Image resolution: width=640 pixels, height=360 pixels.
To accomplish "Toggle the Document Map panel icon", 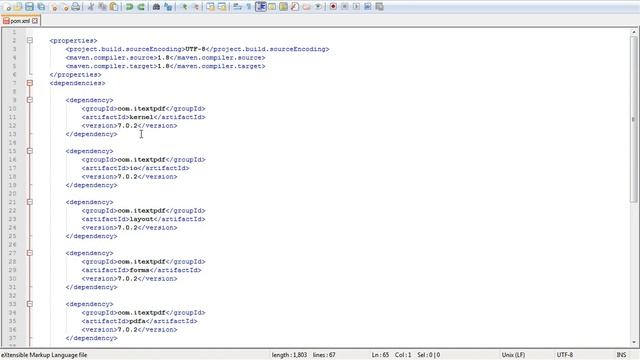I will click(x=283, y=7).
